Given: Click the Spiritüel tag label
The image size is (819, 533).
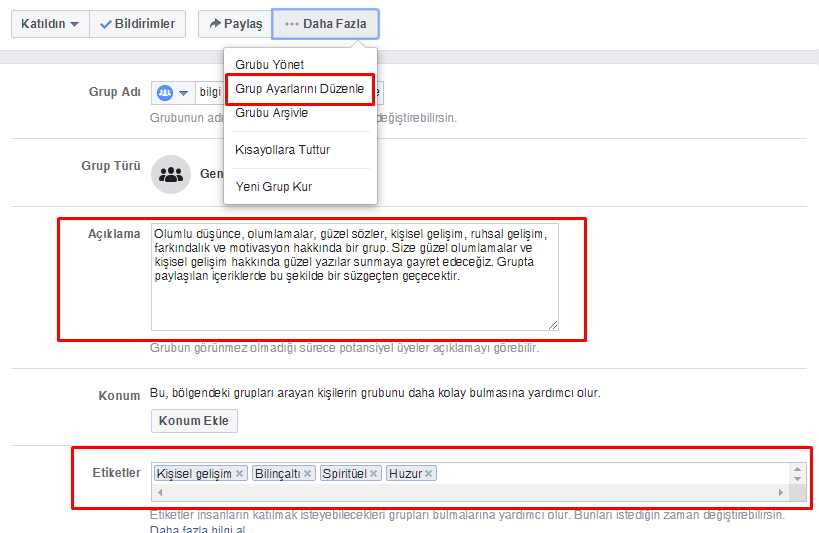Looking at the screenshot, I should tap(345, 473).
